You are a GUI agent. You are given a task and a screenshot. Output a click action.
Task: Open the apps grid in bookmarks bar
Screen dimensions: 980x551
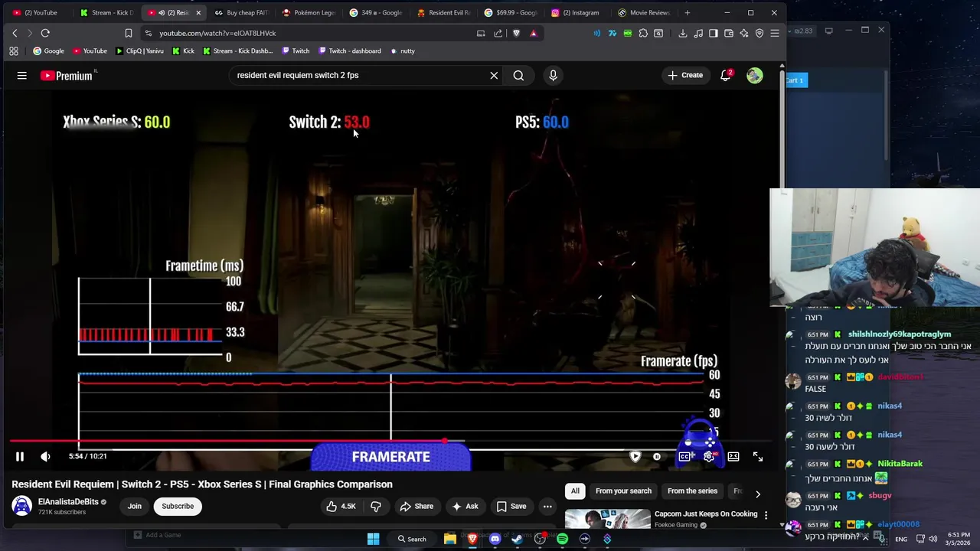click(x=14, y=51)
